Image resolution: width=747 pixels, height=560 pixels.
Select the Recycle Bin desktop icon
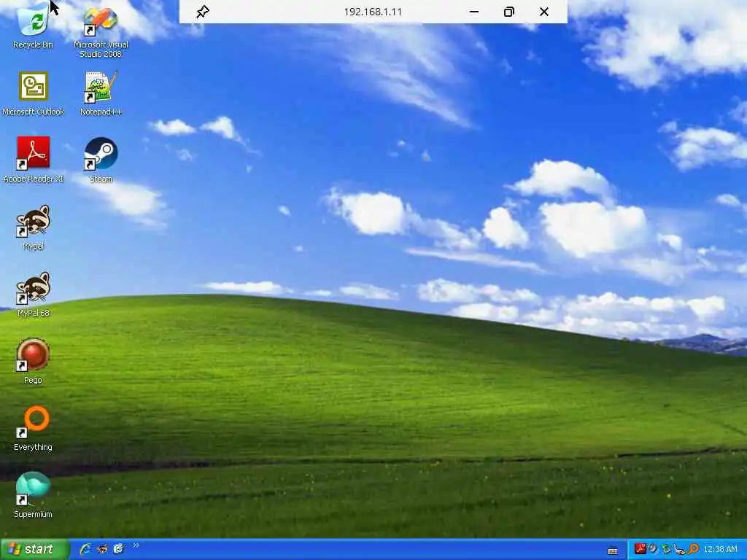33,25
